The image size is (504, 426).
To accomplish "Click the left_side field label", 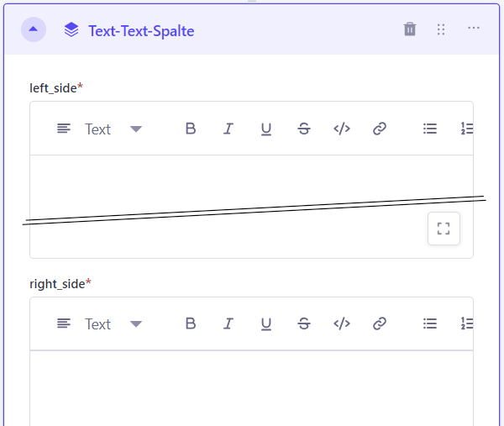I will point(56,88).
